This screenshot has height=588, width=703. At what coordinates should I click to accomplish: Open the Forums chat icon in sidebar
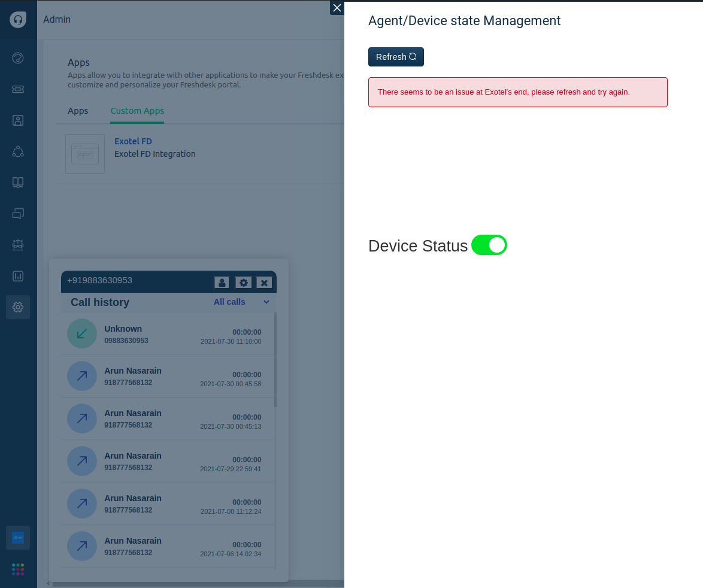(18, 214)
